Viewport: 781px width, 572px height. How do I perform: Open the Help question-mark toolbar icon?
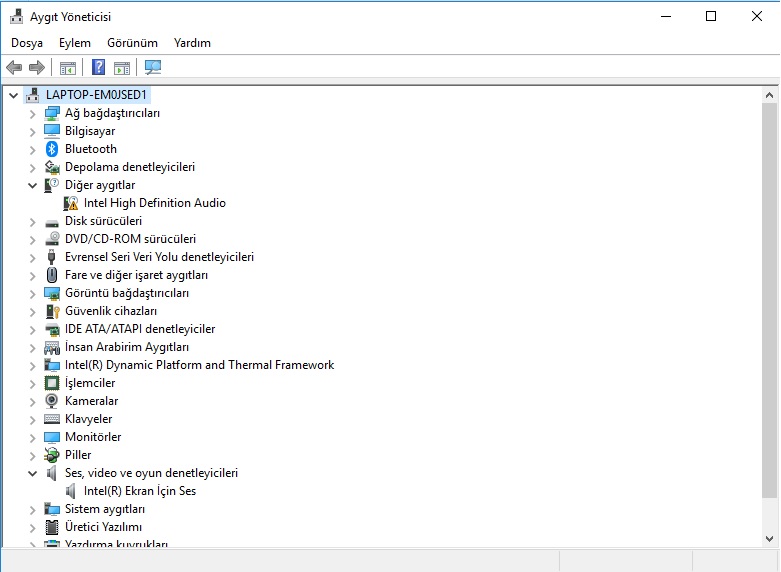tap(99, 67)
